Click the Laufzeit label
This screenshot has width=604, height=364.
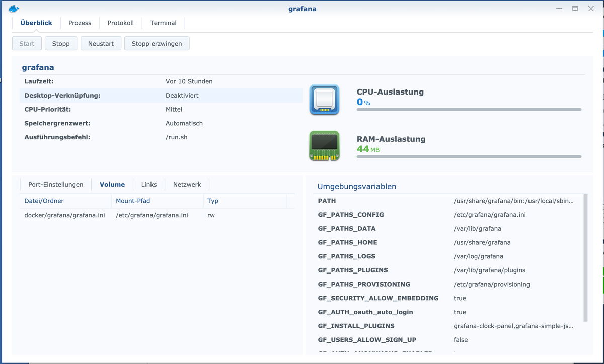click(39, 81)
